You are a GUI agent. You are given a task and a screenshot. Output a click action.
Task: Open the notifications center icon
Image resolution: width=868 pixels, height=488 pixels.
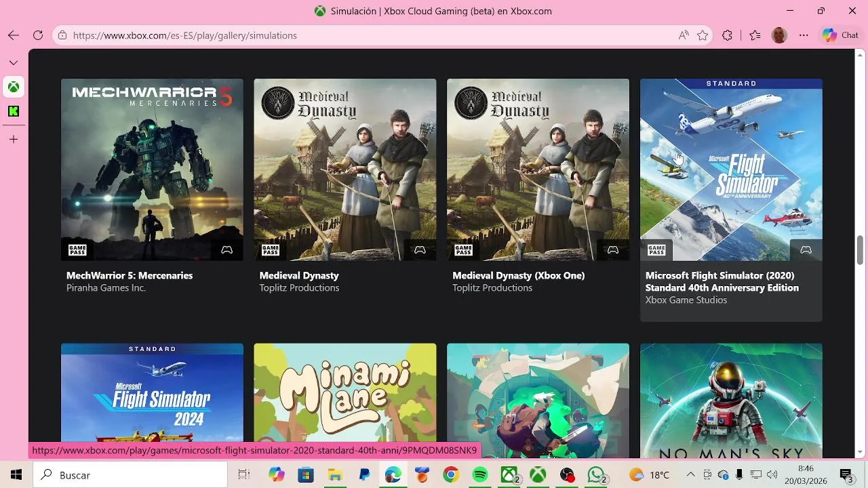pyautogui.click(x=846, y=475)
